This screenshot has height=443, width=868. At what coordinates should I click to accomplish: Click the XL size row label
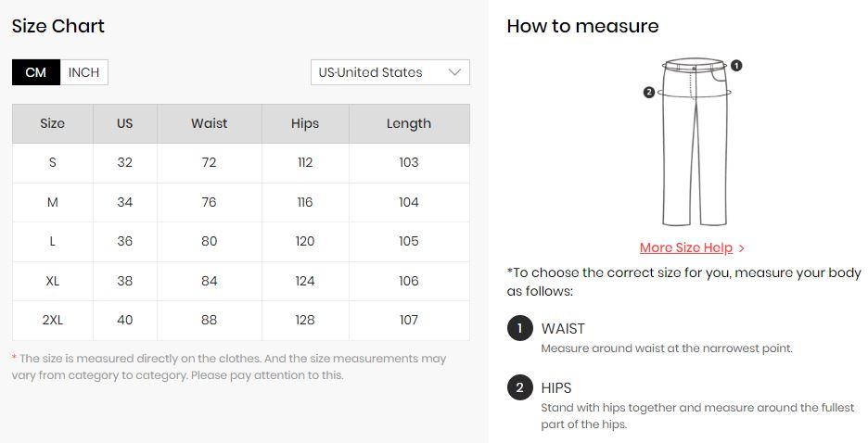[53, 281]
